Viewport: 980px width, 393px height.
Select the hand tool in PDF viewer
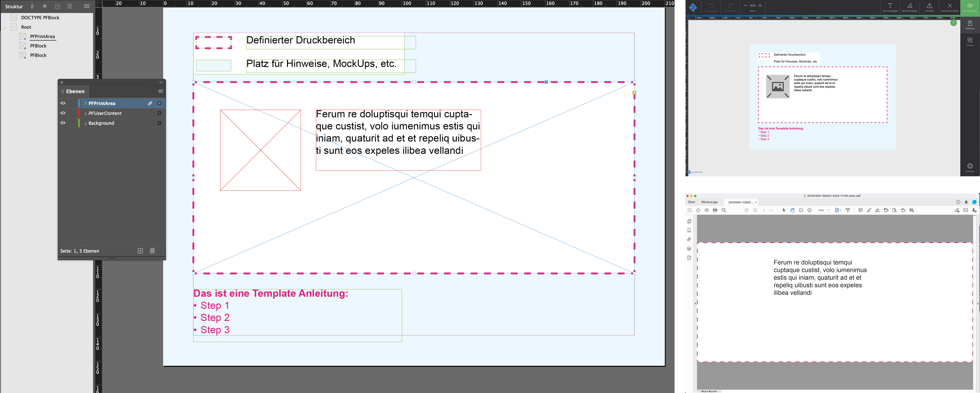pos(792,210)
